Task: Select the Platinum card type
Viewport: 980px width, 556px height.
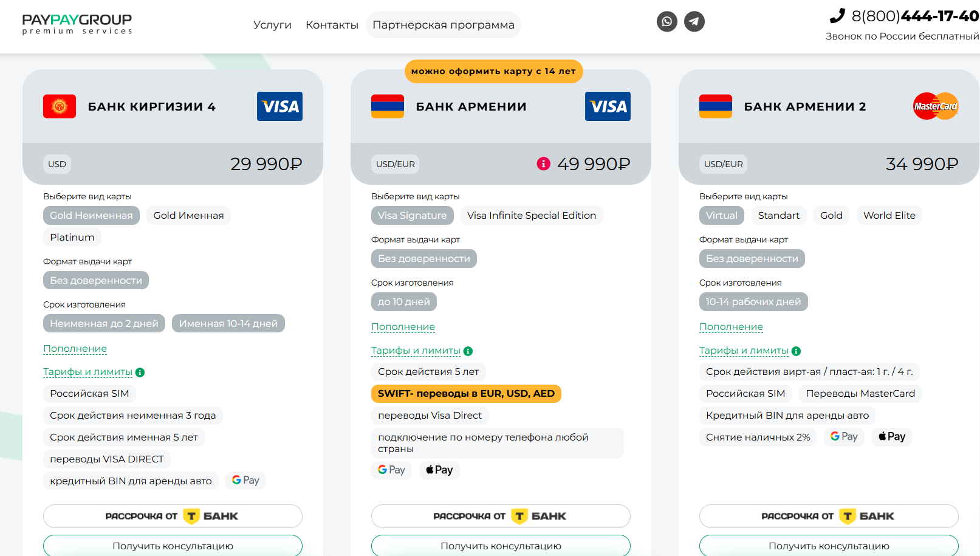Action: click(72, 238)
